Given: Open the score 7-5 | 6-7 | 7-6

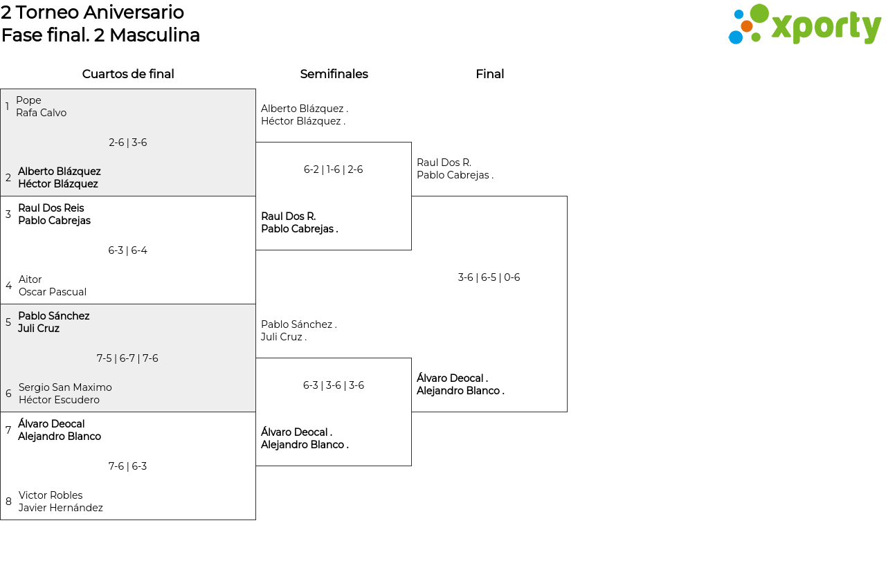Looking at the screenshot, I should (128, 358).
